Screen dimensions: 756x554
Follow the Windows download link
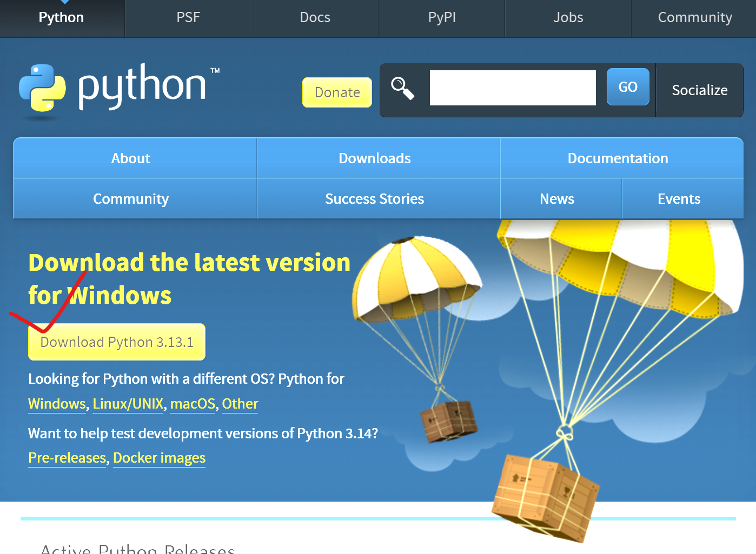coord(57,404)
